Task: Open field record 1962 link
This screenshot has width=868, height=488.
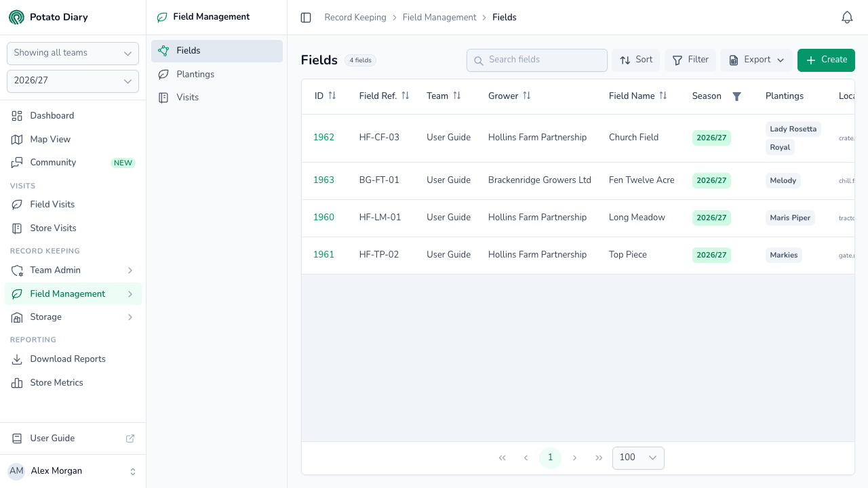Action: pyautogui.click(x=323, y=138)
